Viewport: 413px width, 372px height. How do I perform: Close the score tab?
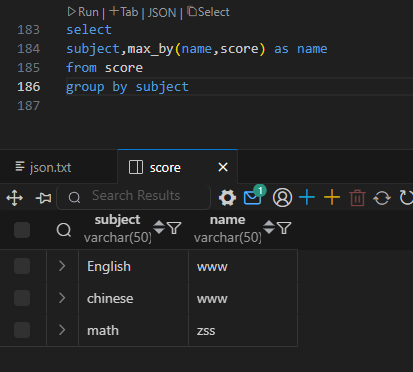[223, 167]
